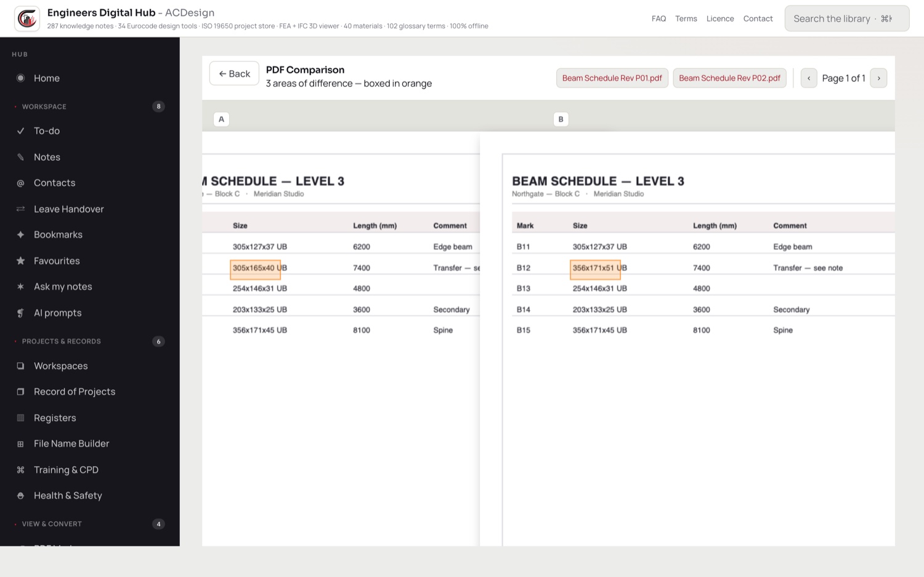The height and width of the screenshot is (577, 924).
Task: Click the Notes pencil icon
Action: (x=20, y=157)
